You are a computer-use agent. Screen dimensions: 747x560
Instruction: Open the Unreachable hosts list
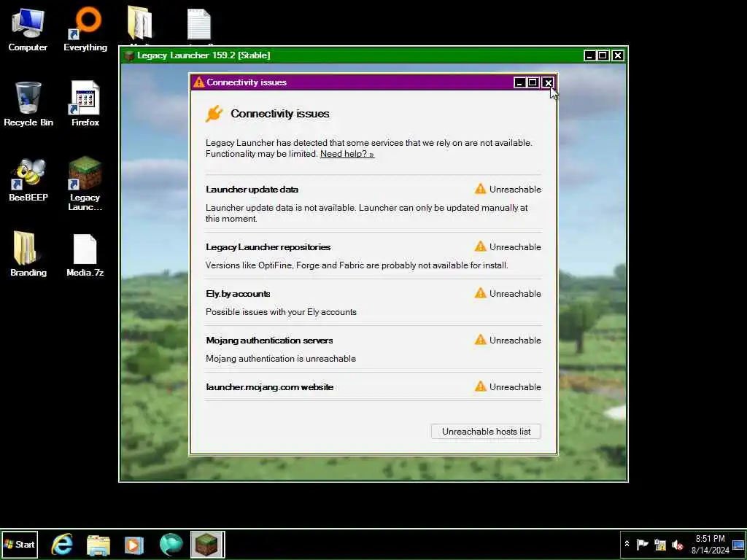click(x=486, y=432)
